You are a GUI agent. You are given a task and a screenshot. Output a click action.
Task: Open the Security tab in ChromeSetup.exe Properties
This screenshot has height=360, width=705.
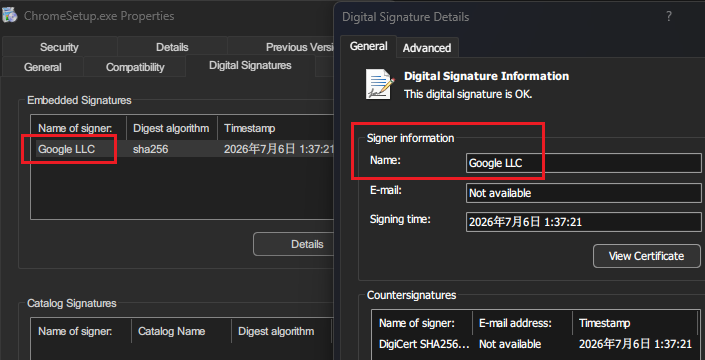[x=59, y=47]
